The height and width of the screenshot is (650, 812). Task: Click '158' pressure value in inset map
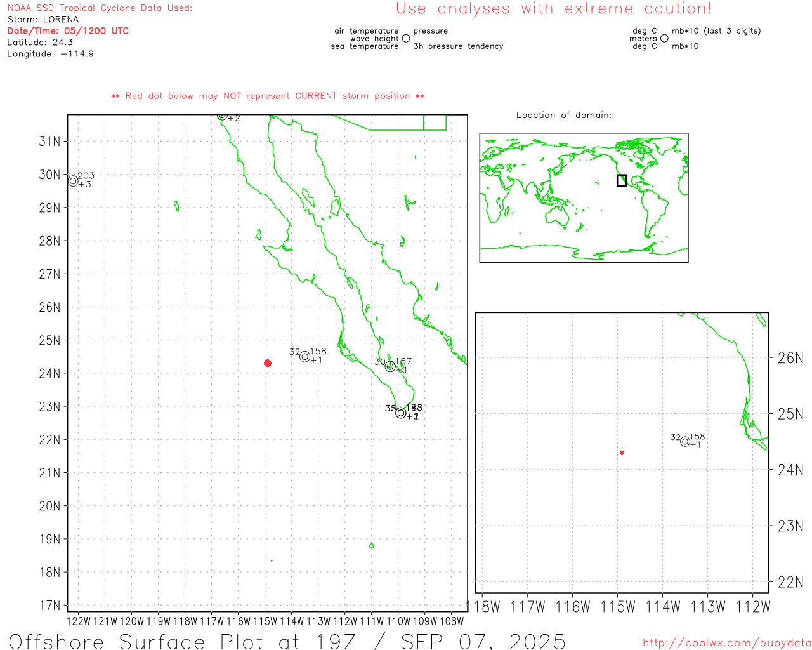click(x=697, y=437)
